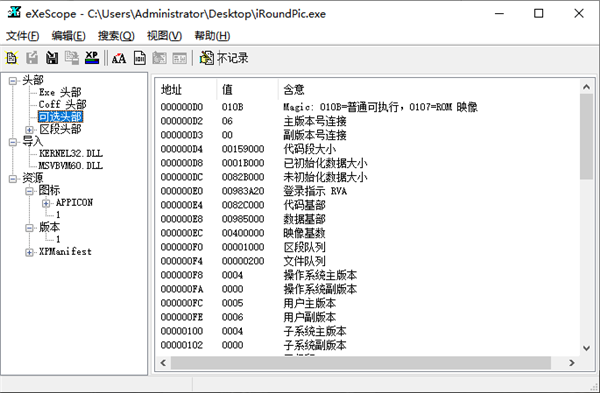
Task: Click the 含意 column header
Action: (429, 90)
